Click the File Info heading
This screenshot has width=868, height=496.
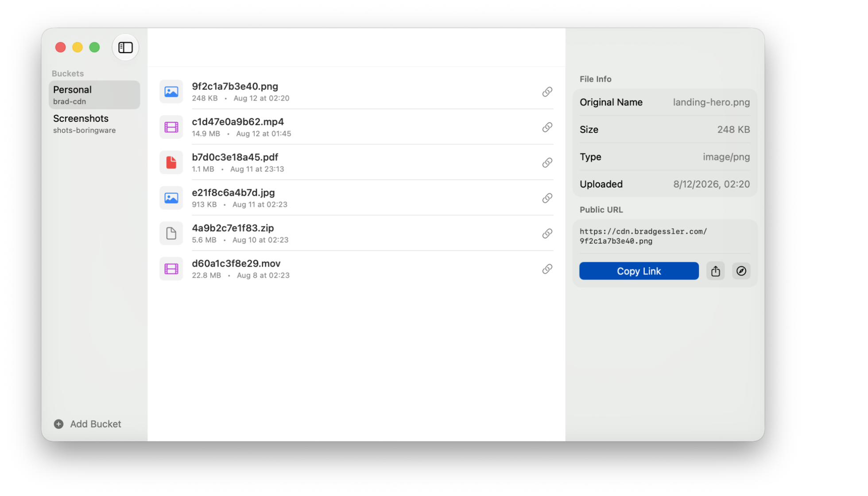point(595,79)
